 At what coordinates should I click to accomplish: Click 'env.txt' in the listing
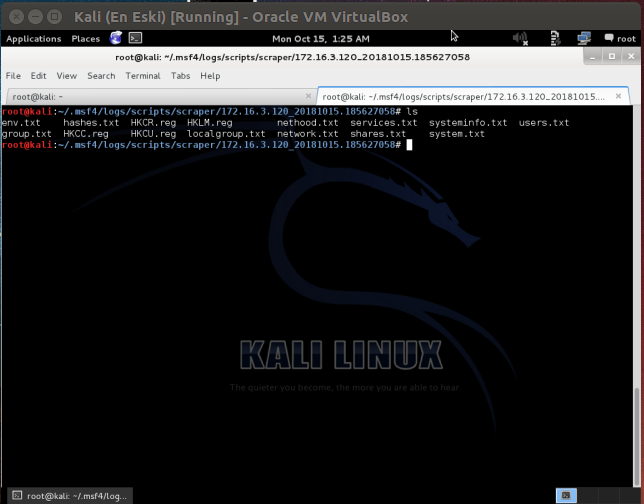point(21,123)
